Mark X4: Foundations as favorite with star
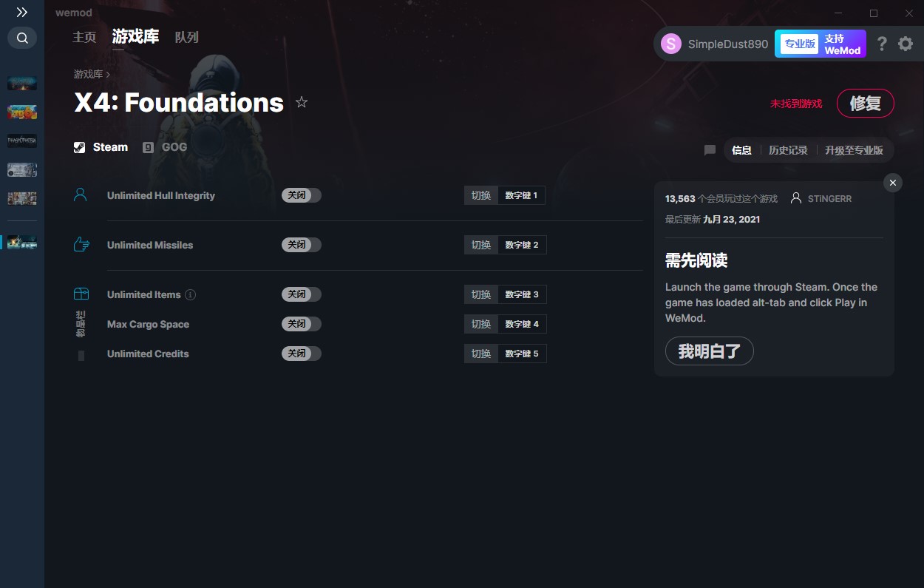Viewport: 924px width, 588px height. tap(302, 102)
